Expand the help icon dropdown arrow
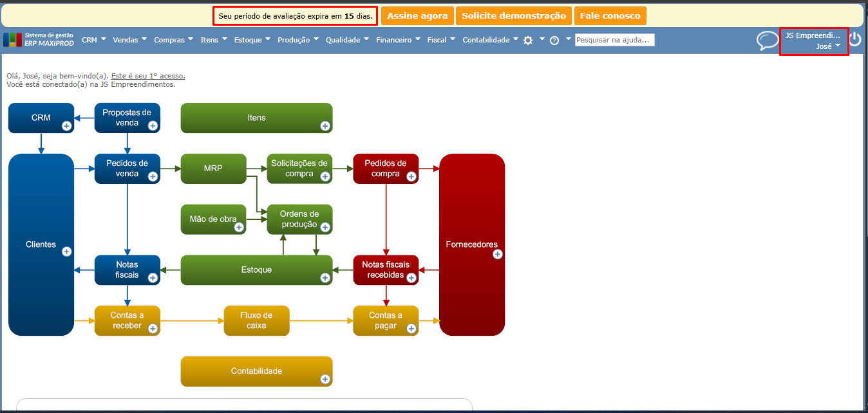868x413 pixels. 568,39
